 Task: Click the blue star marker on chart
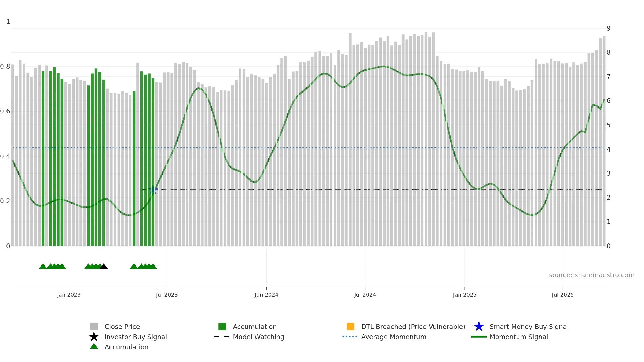pos(153,190)
